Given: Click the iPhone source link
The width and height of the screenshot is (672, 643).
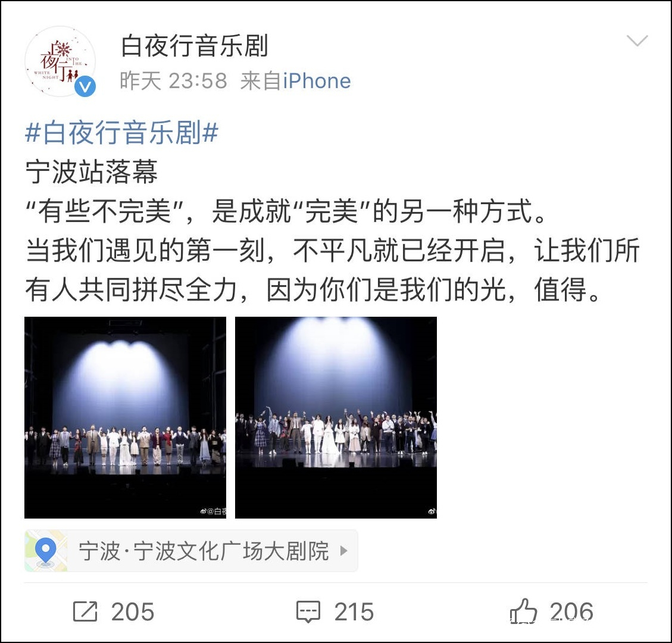Looking at the screenshot, I should point(317,81).
